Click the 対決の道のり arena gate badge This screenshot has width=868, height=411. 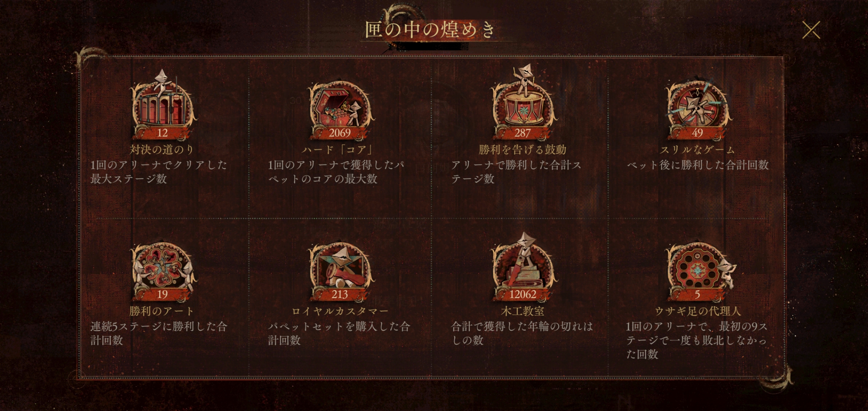(x=163, y=104)
